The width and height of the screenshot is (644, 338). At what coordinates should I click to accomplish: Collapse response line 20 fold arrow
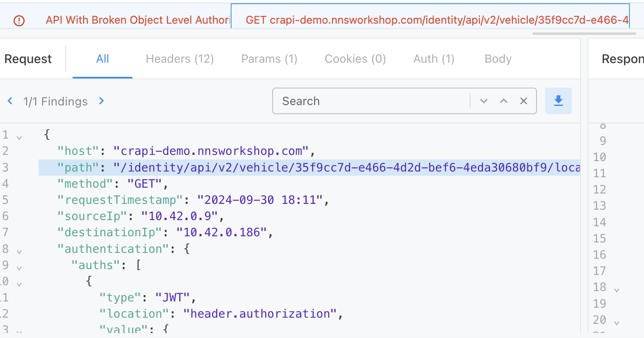617,323
